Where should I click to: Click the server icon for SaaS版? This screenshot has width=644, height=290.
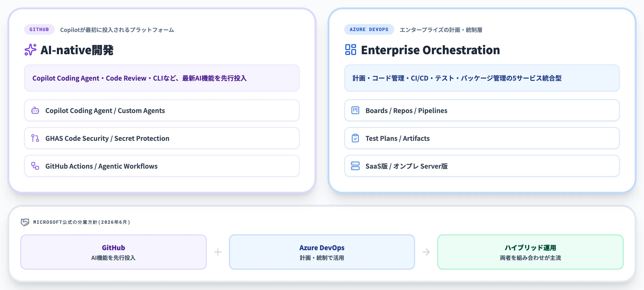[355, 166]
